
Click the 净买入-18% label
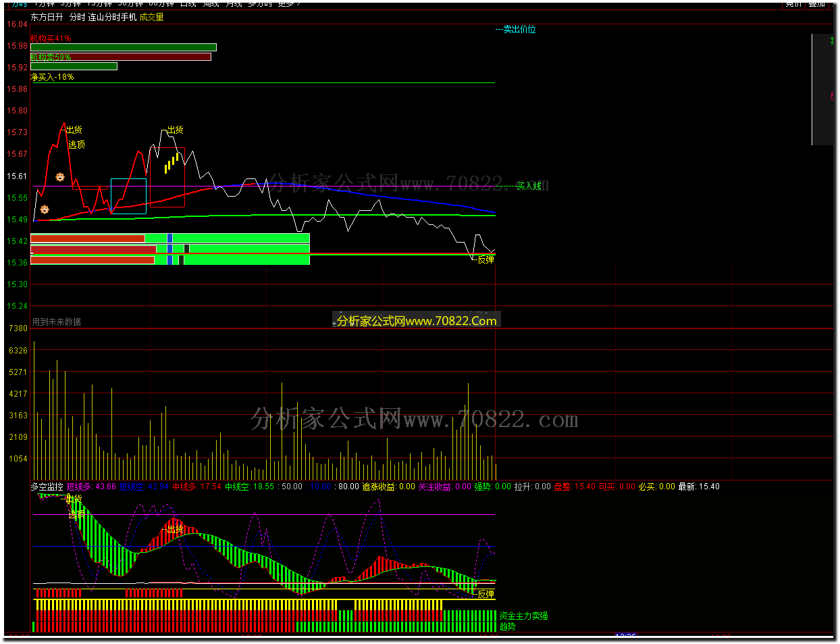pyautogui.click(x=52, y=77)
